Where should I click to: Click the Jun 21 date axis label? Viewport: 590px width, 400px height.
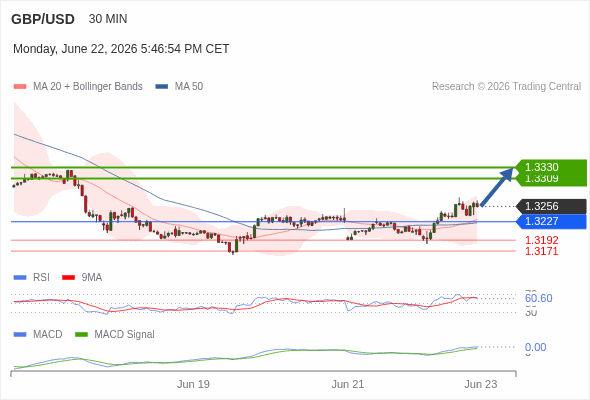tap(348, 384)
